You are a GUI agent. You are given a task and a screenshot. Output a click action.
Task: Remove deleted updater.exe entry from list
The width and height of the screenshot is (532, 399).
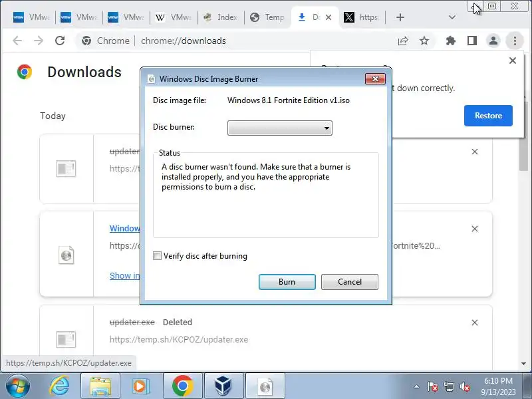click(475, 323)
